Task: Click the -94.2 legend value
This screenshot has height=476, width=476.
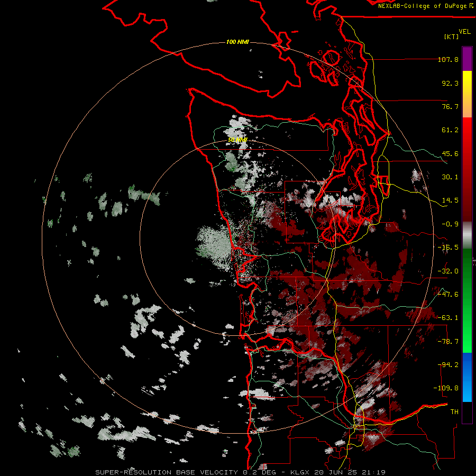Action: (x=448, y=365)
